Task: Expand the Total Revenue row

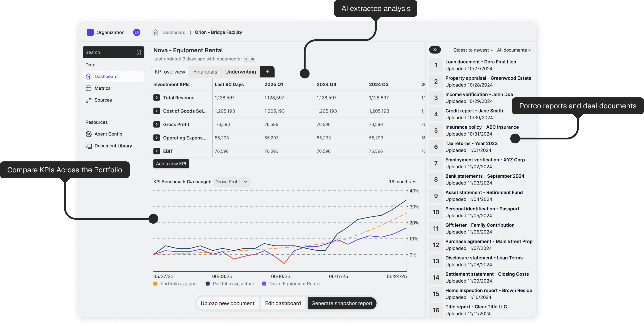Action: click(157, 97)
